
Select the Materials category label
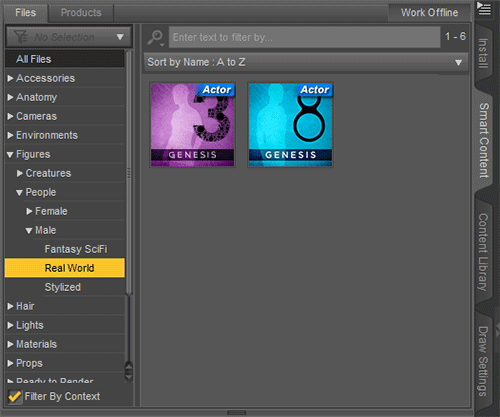click(x=37, y=344)
